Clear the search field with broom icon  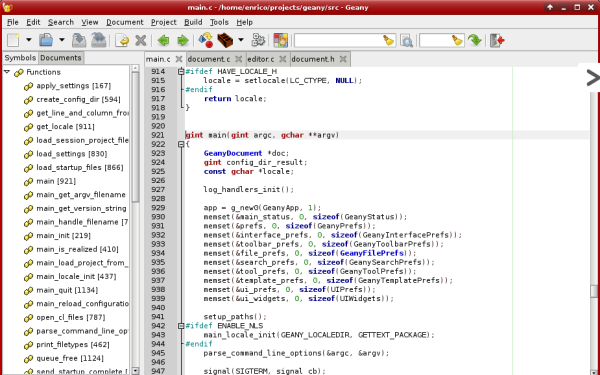pyautogui.click(x=388, y=40)
